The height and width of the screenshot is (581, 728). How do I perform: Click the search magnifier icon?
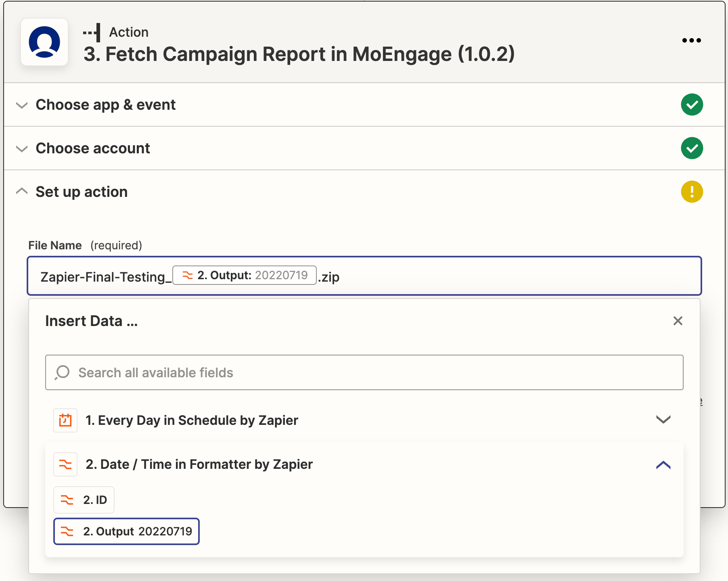62,372
